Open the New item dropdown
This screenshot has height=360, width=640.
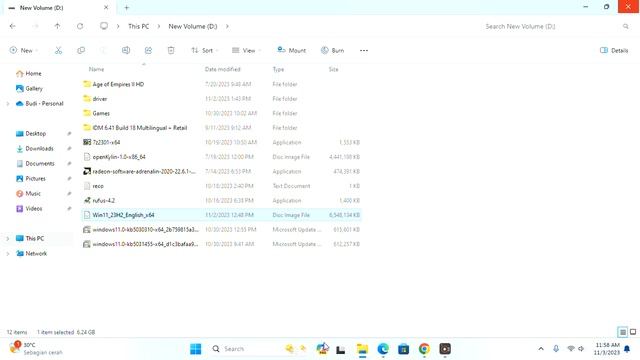coord(23,50)
